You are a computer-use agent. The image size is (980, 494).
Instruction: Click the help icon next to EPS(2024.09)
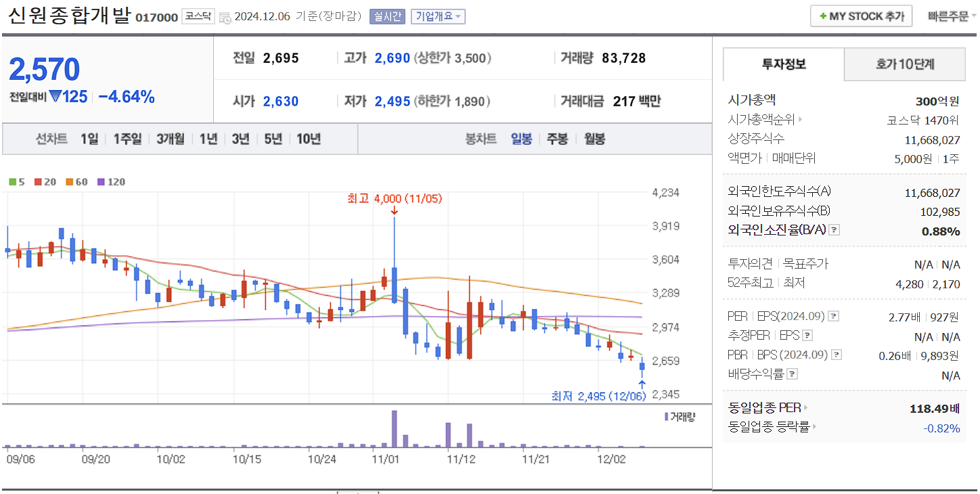point(834,315)
